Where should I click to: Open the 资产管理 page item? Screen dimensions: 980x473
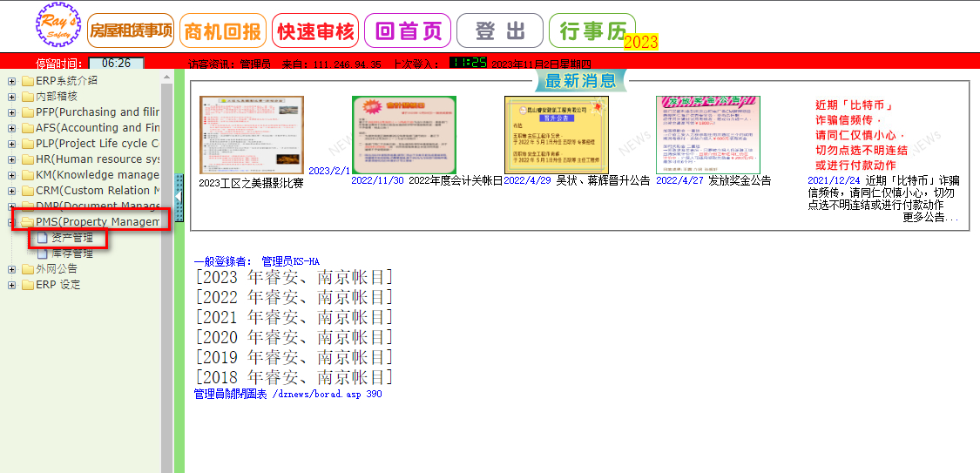click(x=71, y=238)
